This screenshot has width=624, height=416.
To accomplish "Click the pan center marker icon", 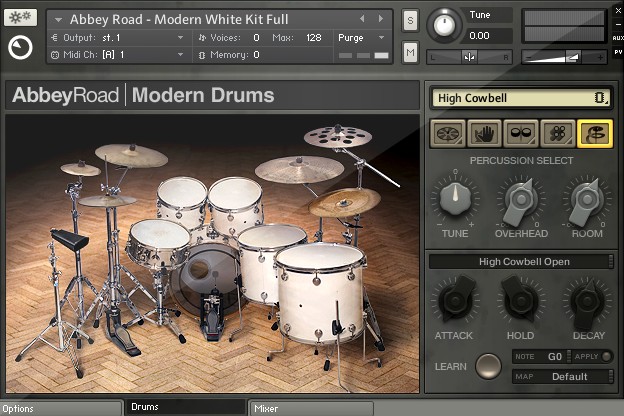I will (x=469, y=57).
